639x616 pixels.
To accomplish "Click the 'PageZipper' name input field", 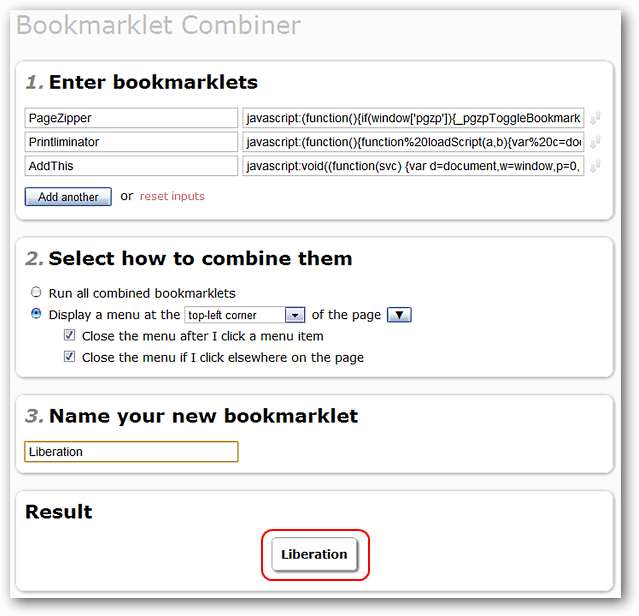I will pos(131,118).
